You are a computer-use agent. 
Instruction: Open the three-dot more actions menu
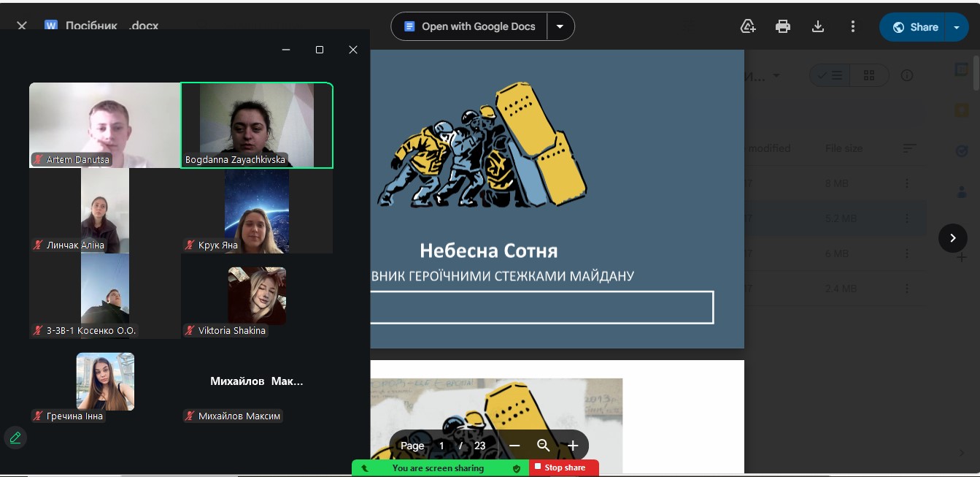pyautogui.click(x=853, y=27)
